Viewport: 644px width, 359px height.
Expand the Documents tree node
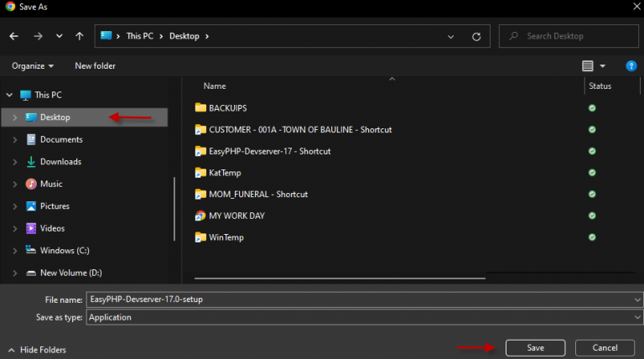(x=15, y=139)
